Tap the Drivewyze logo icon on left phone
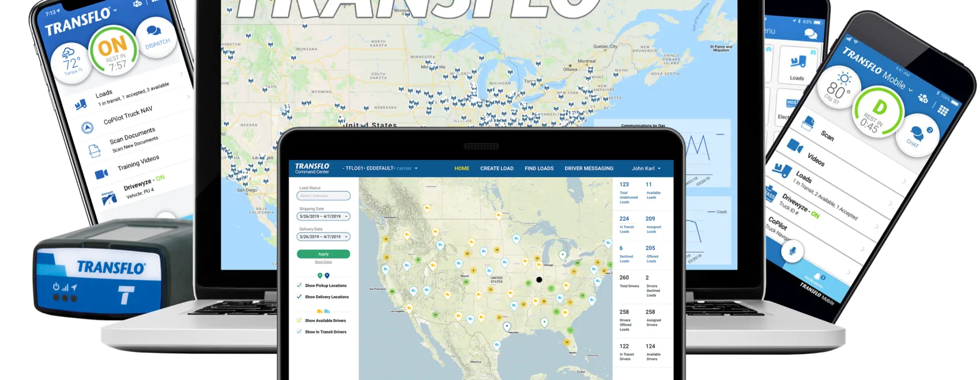This screenshot has height=380, width=980. pos(110,199)
